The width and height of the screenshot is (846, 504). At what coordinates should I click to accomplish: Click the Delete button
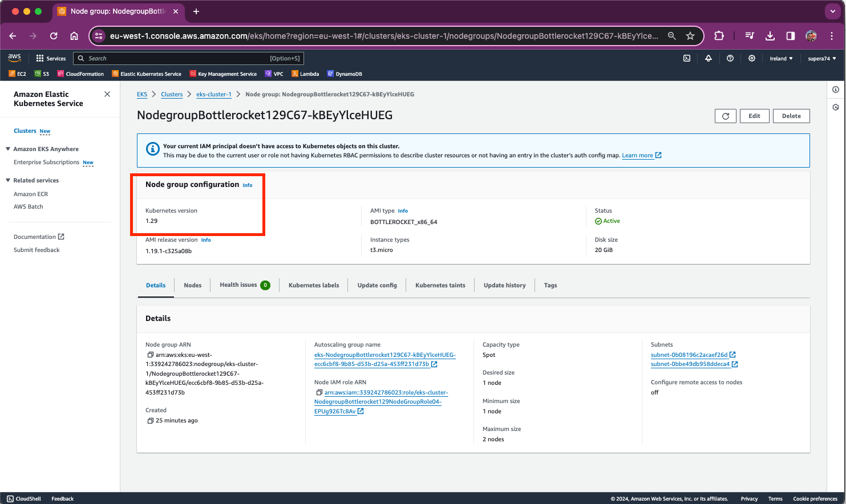click(x=791, y=116)
